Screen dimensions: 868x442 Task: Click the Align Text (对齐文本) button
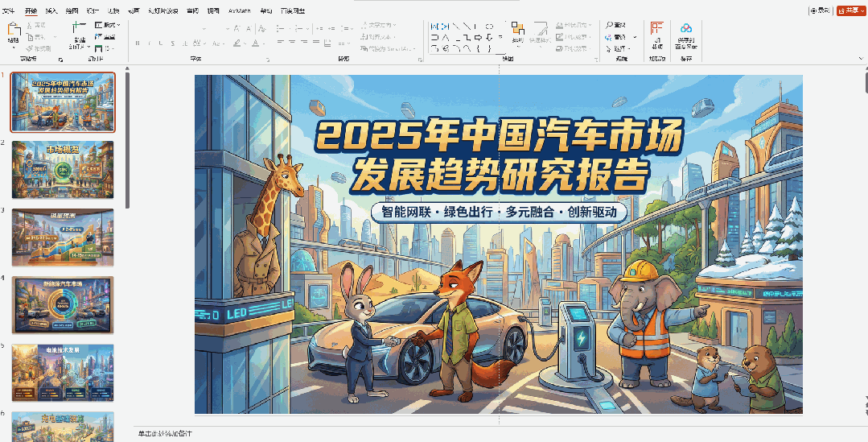point(377,37)
